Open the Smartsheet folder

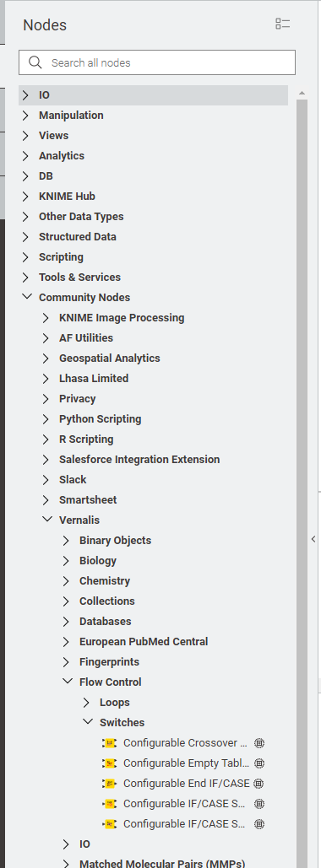click(x=88, y=500)
